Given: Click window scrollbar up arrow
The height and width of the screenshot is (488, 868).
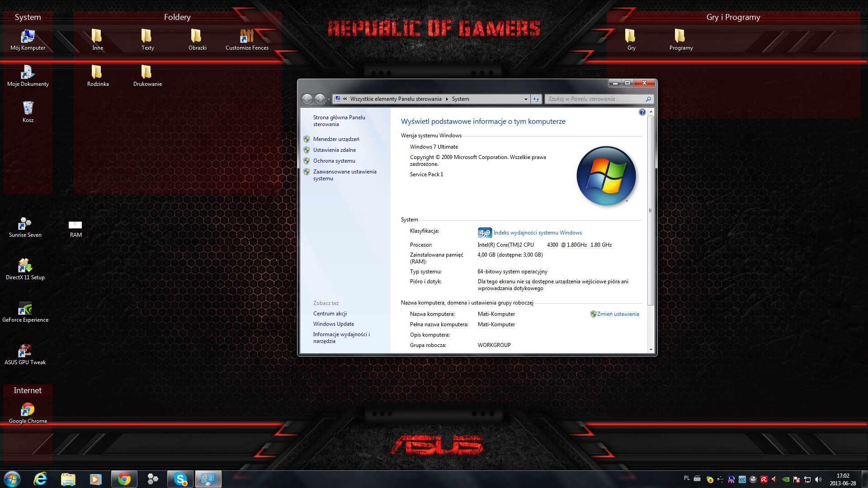Looking at the screenshot, I should coord(651,112).
